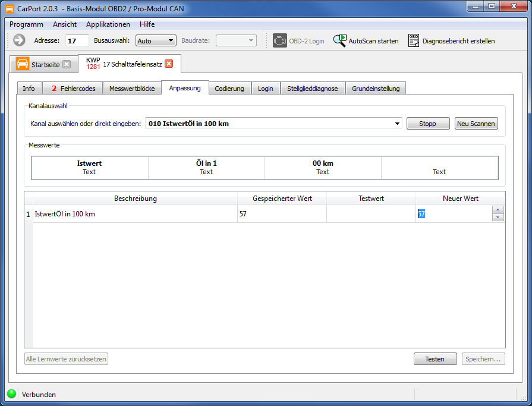Click the Neuer Wert column header
The width and height of the screenshot is (532, 406).
[461, 199]
